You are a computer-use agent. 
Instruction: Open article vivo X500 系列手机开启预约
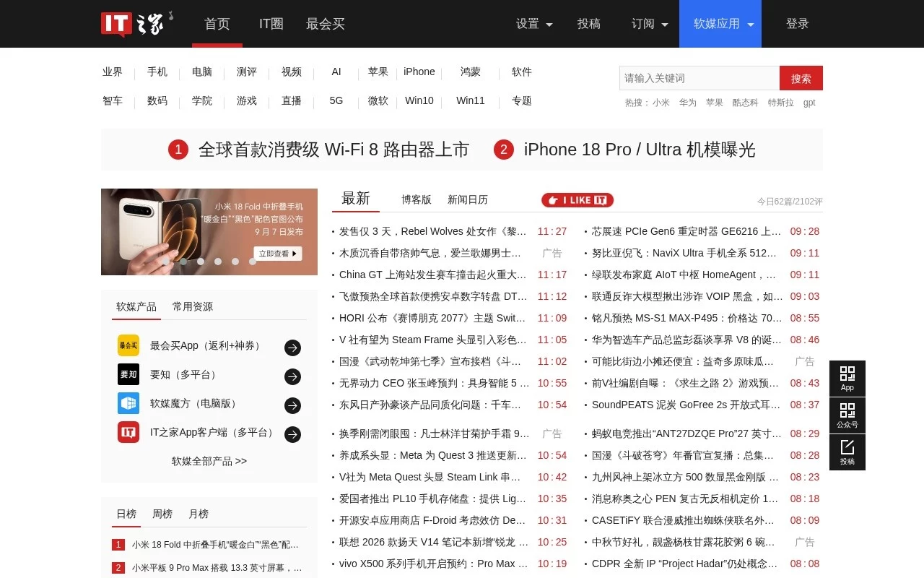tap(433, 564)
